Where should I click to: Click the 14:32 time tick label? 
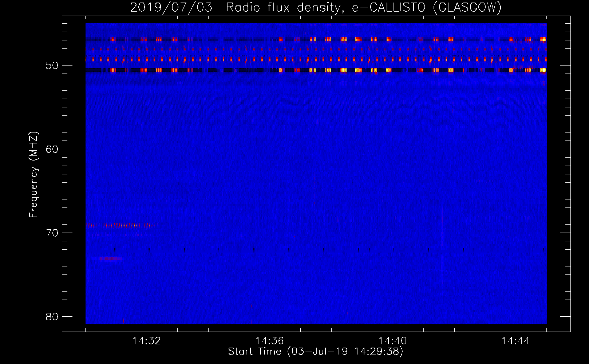click(147, 341)
